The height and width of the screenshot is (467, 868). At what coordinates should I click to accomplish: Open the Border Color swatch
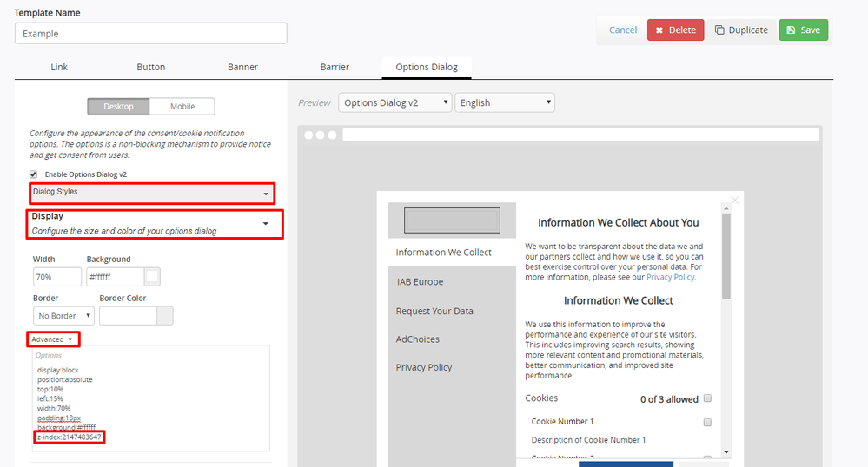(x=165, y=316)
